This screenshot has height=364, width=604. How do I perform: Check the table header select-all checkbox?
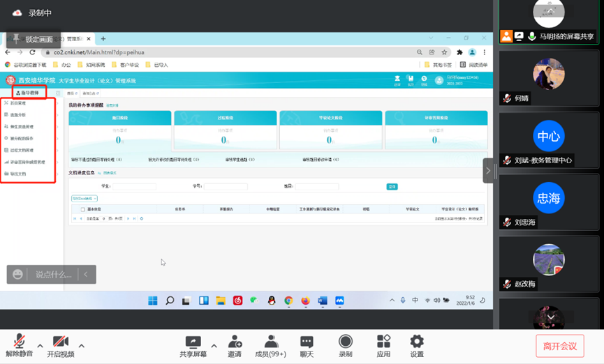(82, 208)
